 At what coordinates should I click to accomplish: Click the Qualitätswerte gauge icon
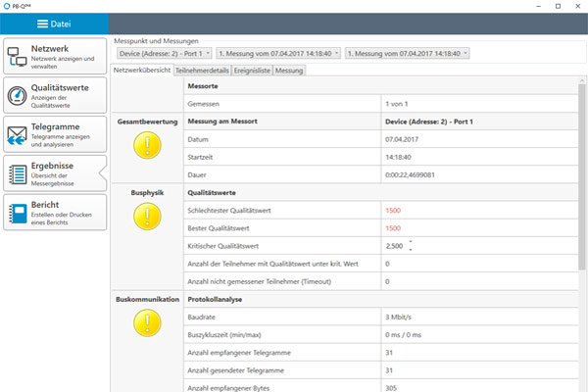click(17, 96)
